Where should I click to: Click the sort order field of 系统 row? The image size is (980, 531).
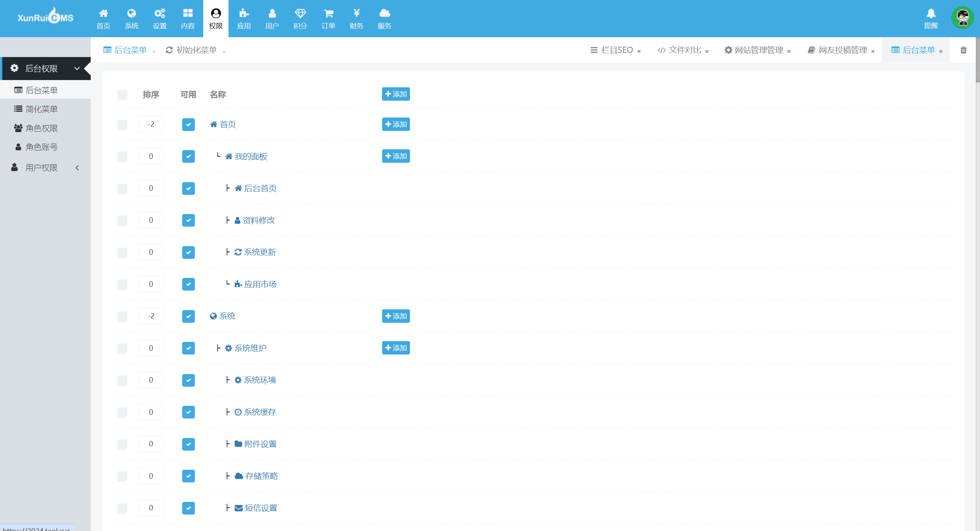[x=151, y=316]
